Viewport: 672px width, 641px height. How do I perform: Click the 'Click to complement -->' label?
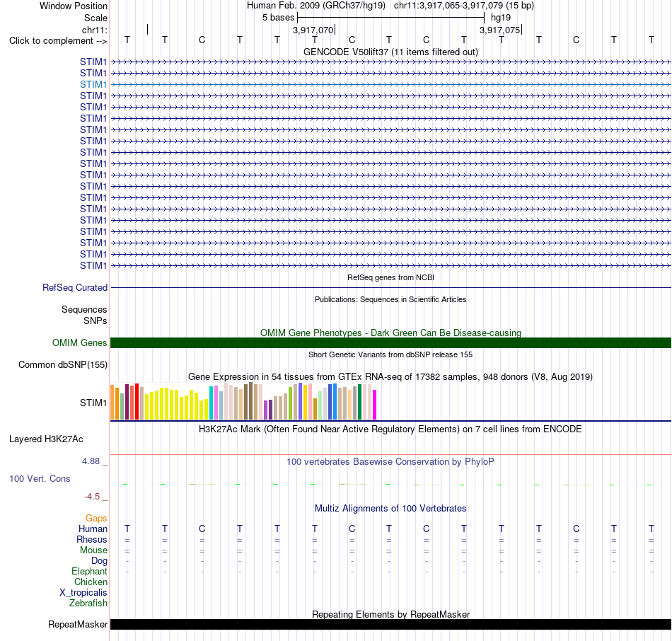click(x=58, y=41)
